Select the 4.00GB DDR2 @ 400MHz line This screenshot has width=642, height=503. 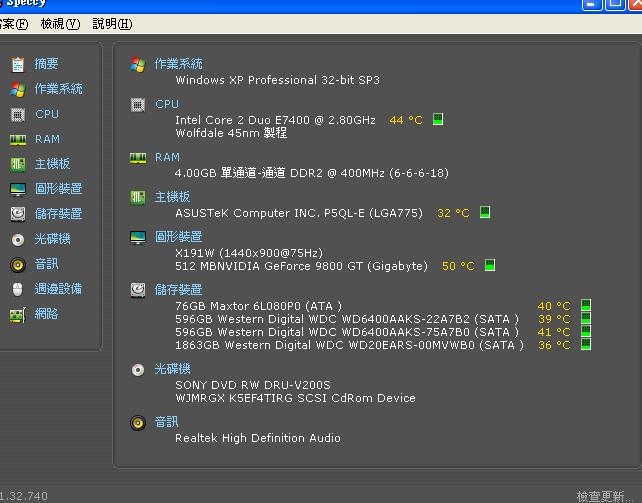pyautogui.click(x=312, y=173)
